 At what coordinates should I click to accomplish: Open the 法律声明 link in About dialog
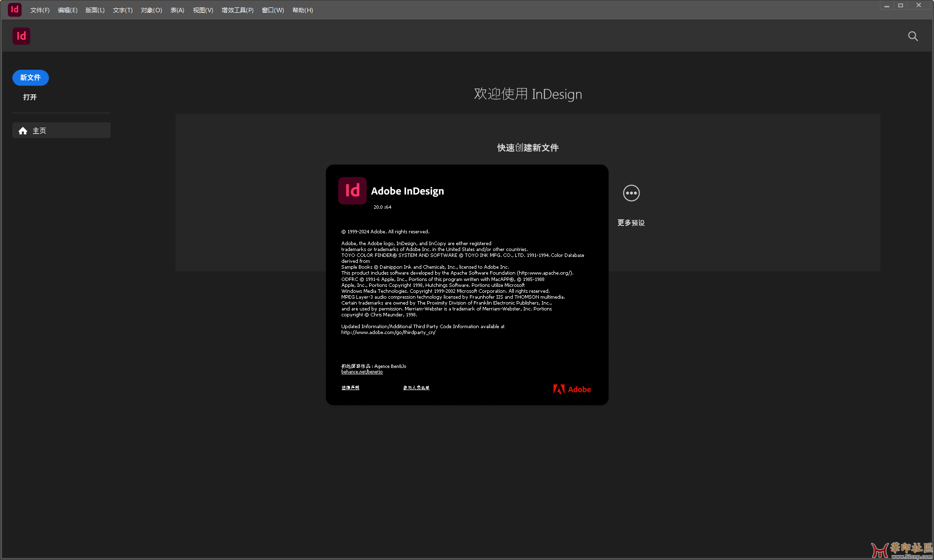(350, 388)
